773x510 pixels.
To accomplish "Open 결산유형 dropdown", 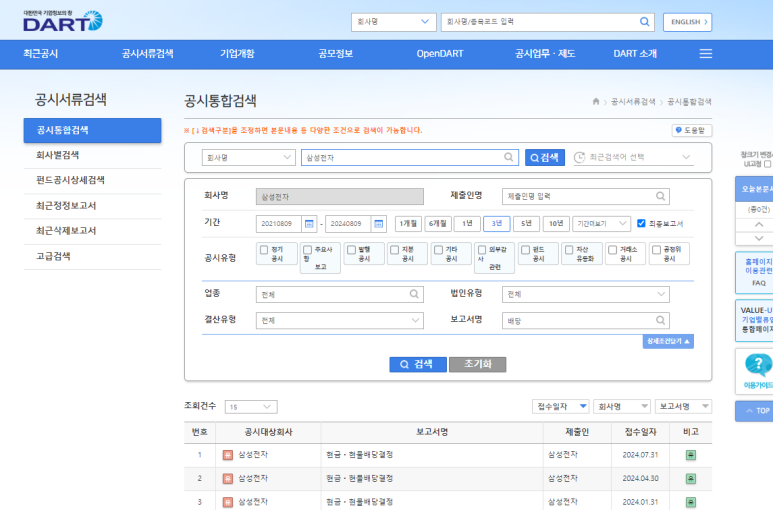I will click(340, 320).
